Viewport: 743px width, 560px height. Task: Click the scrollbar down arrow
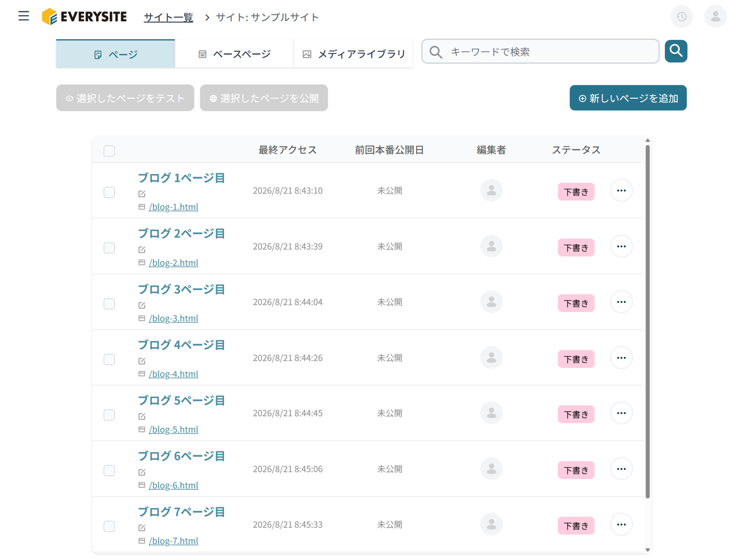[x=647, y=550]
